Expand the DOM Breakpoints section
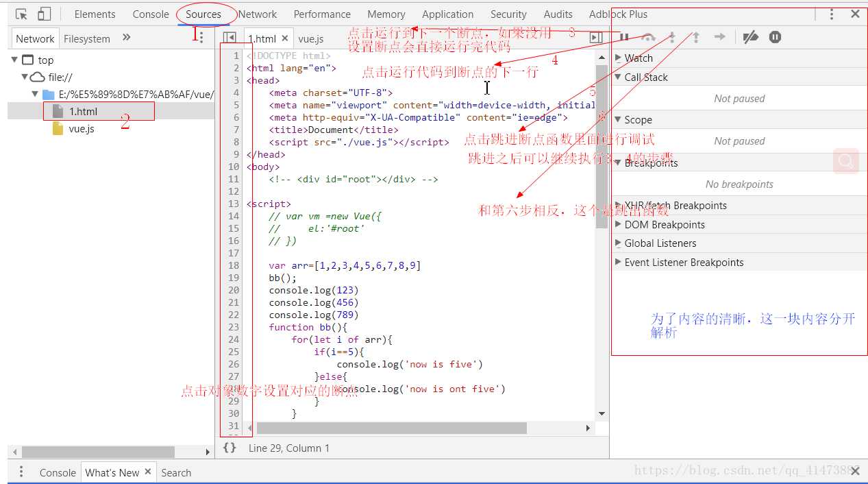Image resolution: width=868 pixels, height=484 pixels. coord(618,224)
